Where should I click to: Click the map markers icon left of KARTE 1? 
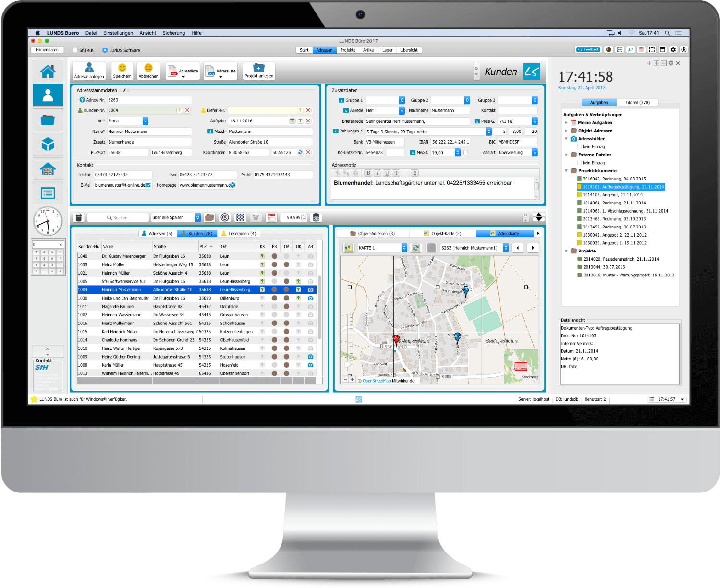(349, 248)
